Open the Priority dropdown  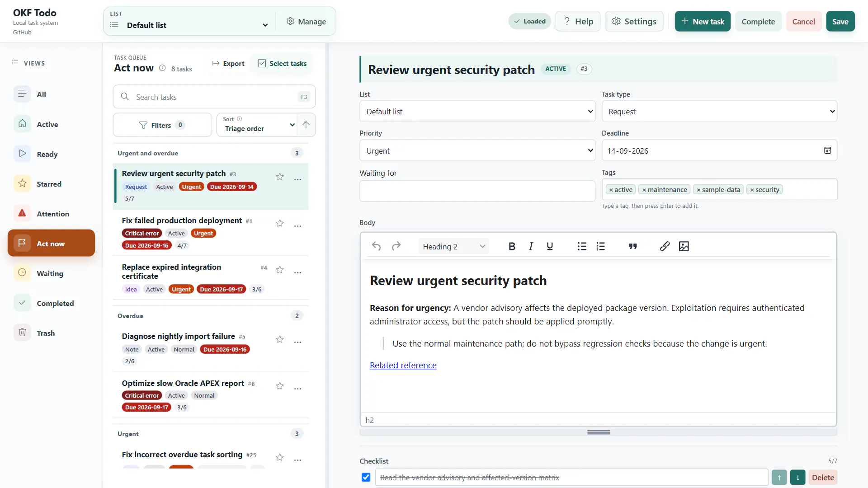click(x=477, y=151)
